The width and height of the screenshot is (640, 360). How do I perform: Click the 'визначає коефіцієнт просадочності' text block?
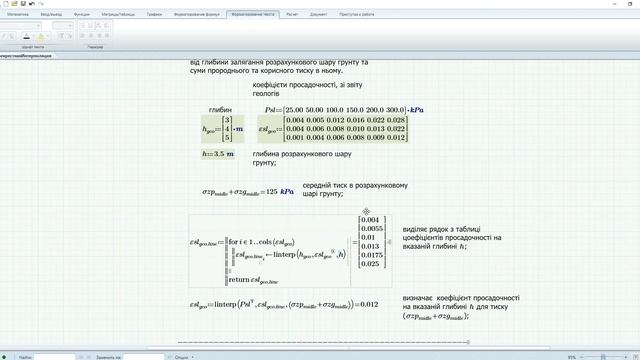461,307
